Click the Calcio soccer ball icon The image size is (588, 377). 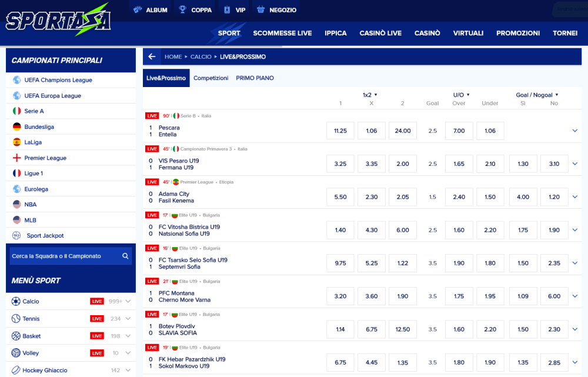click(x=16, y=301)
